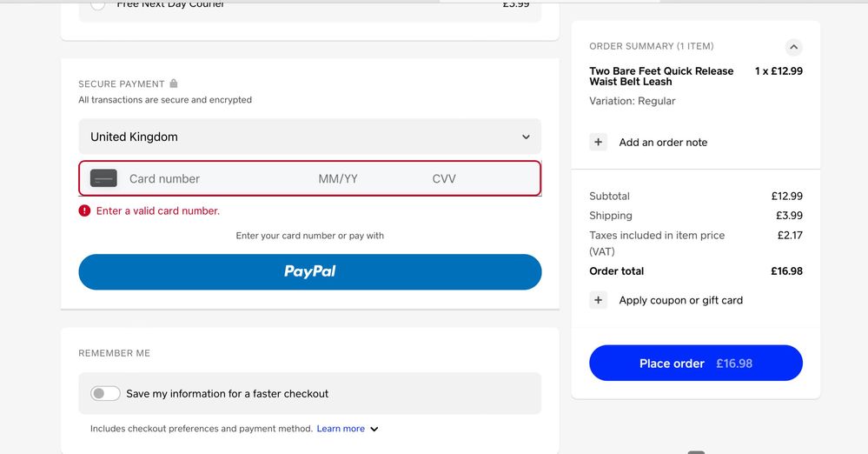Screen dimensions: 868x454
Task: Click the lock icon beside Secure Payment
Action: click(174, 83)
